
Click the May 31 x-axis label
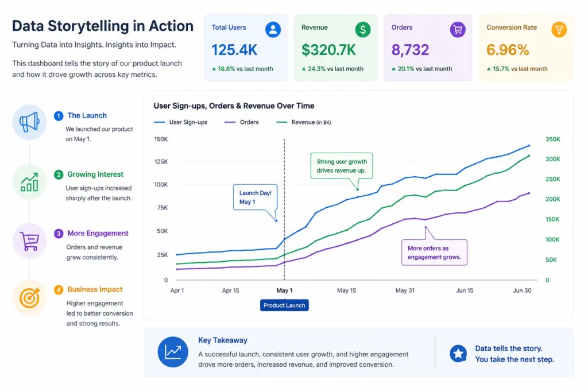405,290
